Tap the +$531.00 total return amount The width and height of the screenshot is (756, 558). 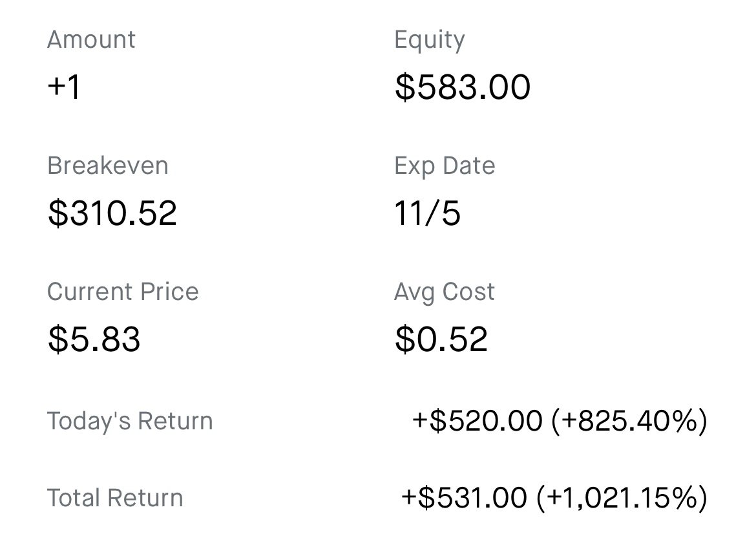click(464, 498)
